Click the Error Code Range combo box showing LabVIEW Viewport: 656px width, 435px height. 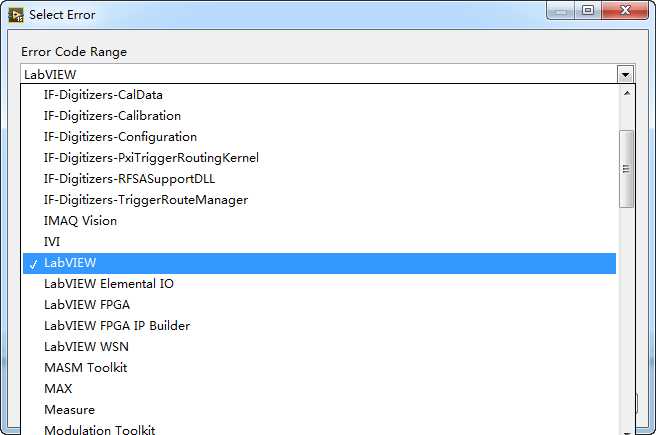[x=328, y=74]
